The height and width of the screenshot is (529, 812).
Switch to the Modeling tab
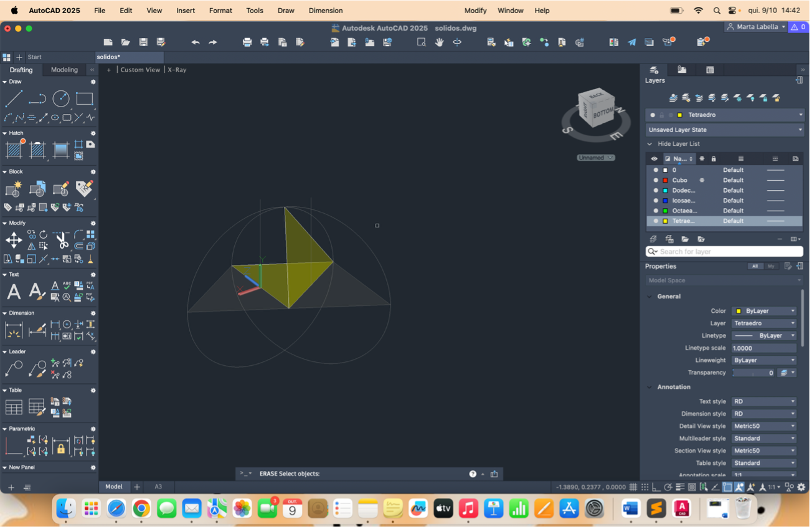[65, 70]
